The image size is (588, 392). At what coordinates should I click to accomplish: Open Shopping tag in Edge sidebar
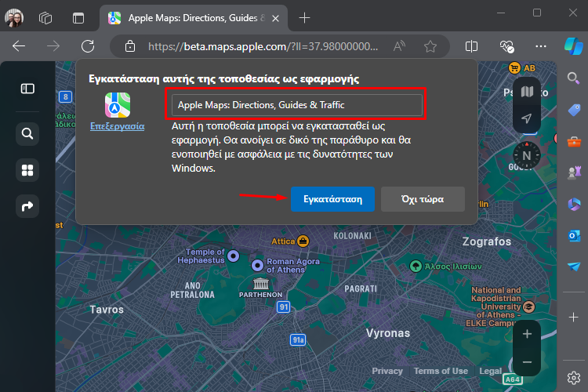pos(574,110)
